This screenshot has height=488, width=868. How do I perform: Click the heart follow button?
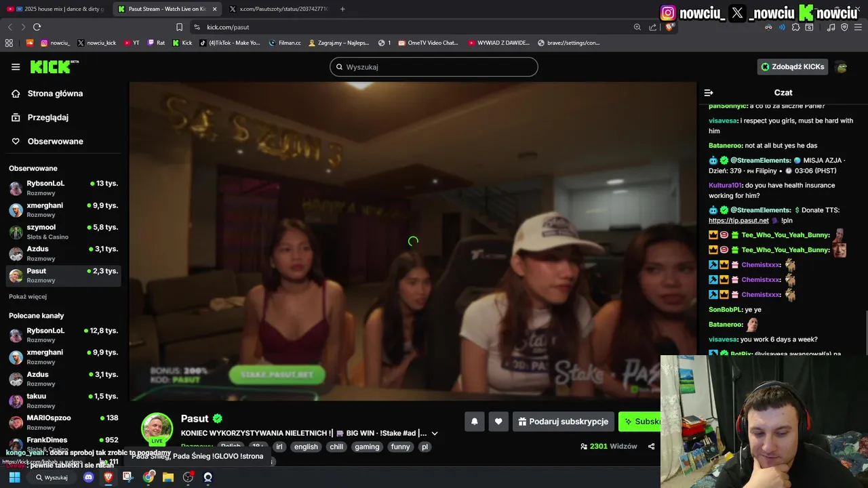point(498,422)
